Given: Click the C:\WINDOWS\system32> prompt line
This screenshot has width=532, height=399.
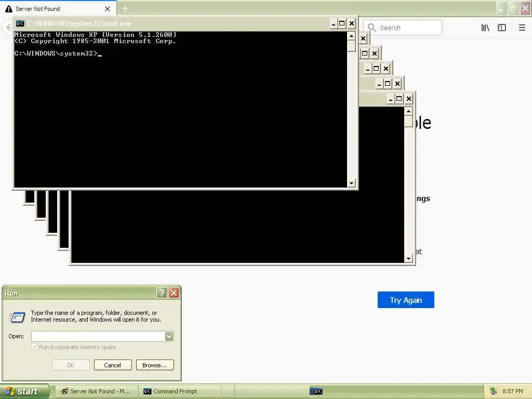Looking at the screenshot, I should pos(58,54).
